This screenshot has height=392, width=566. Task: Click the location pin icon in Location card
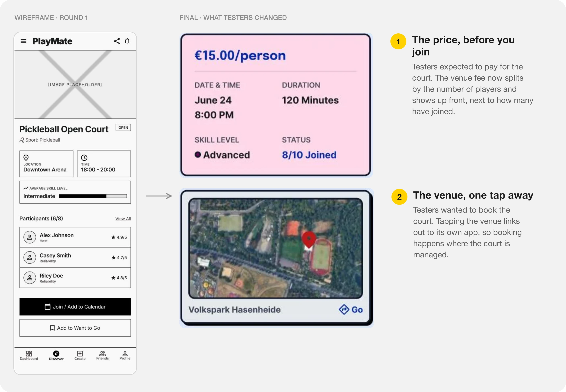click(x=26, y=158)
